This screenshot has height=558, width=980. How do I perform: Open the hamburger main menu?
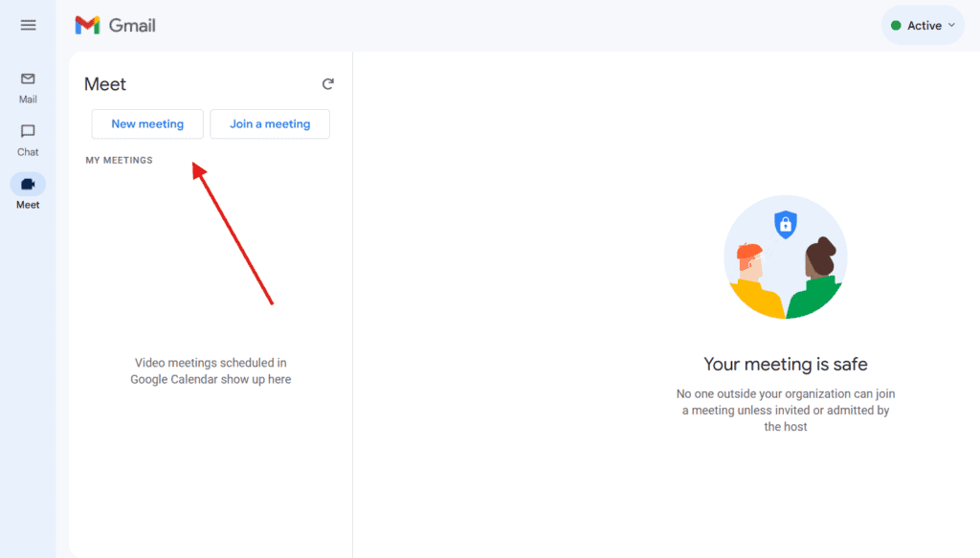tap(28, 25)
